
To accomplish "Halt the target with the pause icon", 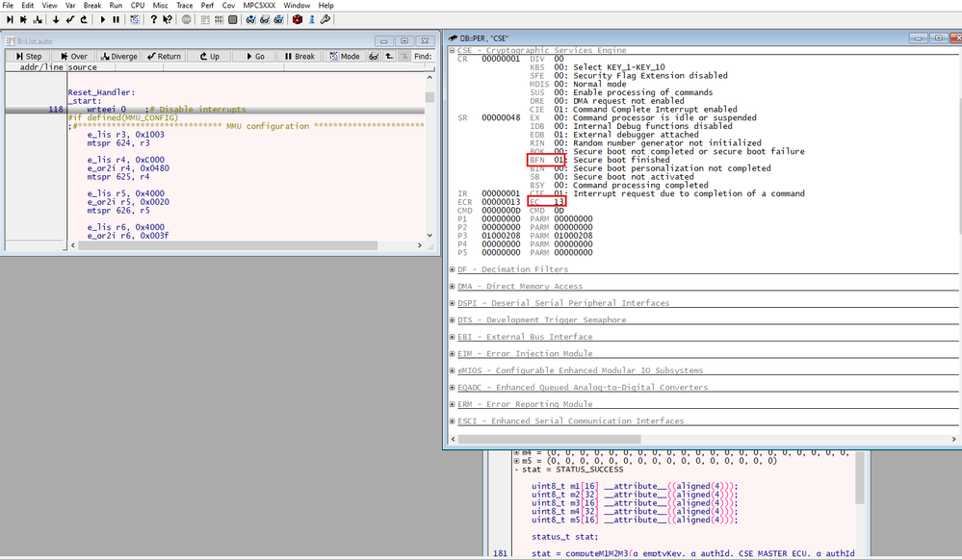I will coord(116,19).
